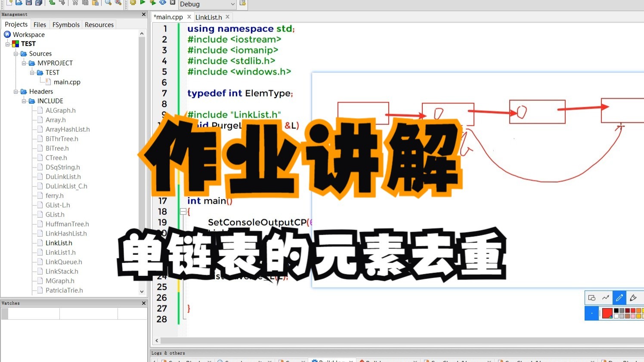
Task: Select BiTree.h in the INCLUDE folder
Action: [57, 148]
